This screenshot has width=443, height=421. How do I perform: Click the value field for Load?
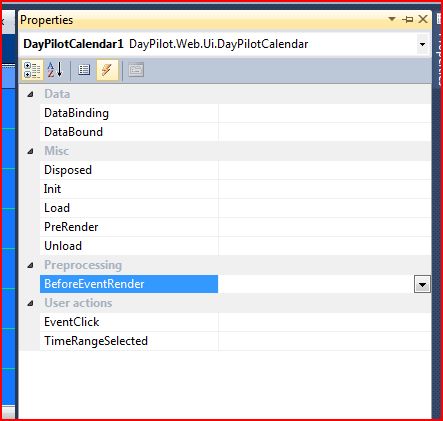pos(325,208)
